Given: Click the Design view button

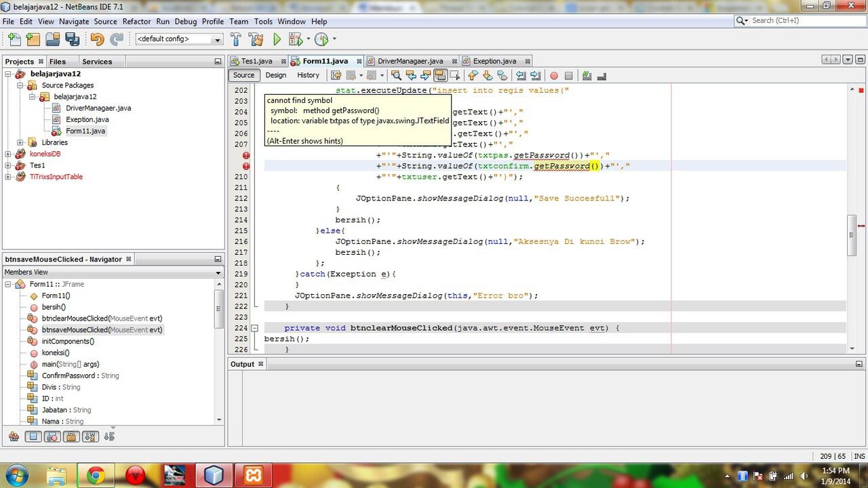Looking at the screenshot, I should 275,75.
